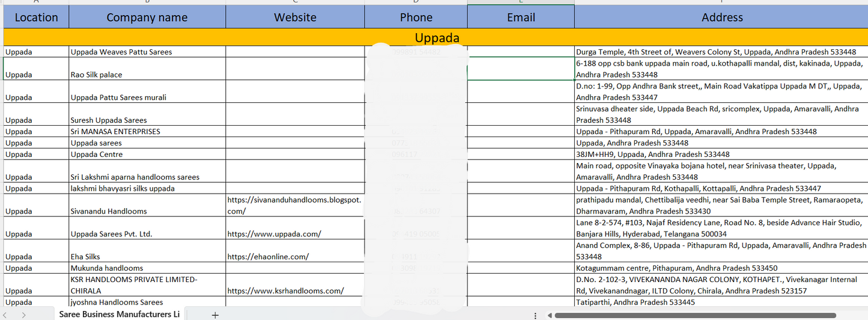The height and width of the screenshot is (320, 868).
Task: Select the Najaf Residency Lane Hyderabad address
Action: pos(721,229)
